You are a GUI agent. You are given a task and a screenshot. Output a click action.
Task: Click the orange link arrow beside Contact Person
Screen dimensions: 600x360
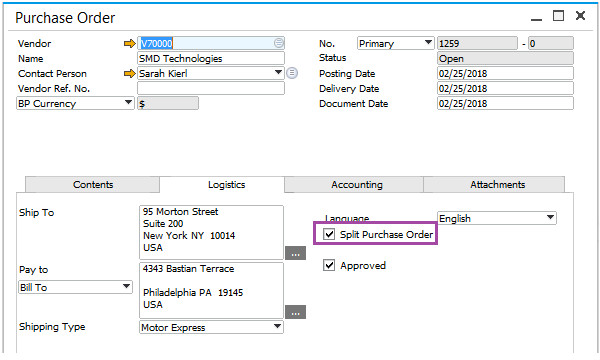tap(130, 73)
